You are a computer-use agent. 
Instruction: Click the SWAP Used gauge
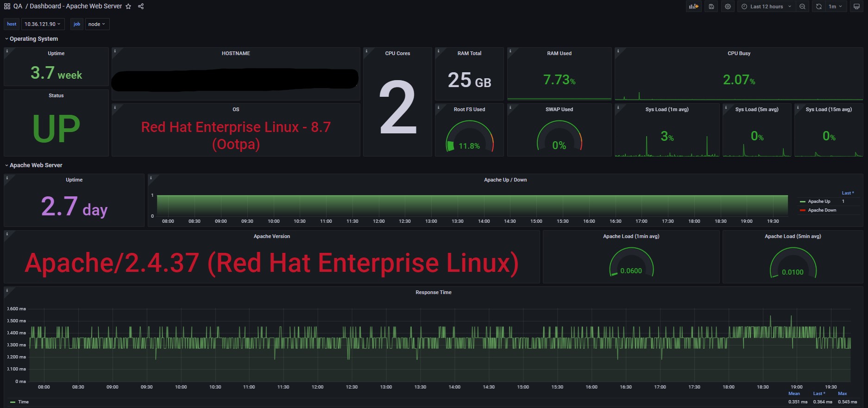pos(559,136)
